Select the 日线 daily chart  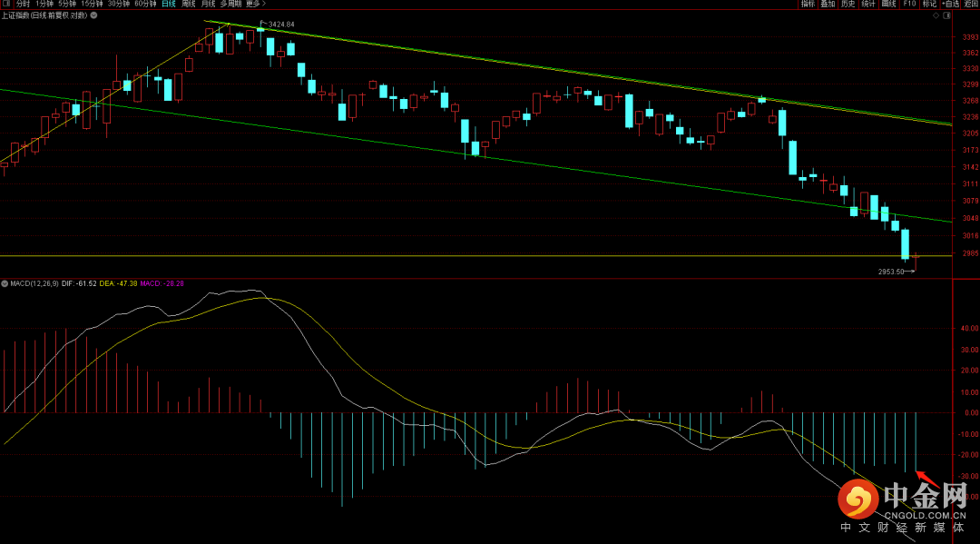tap(169, 4)
